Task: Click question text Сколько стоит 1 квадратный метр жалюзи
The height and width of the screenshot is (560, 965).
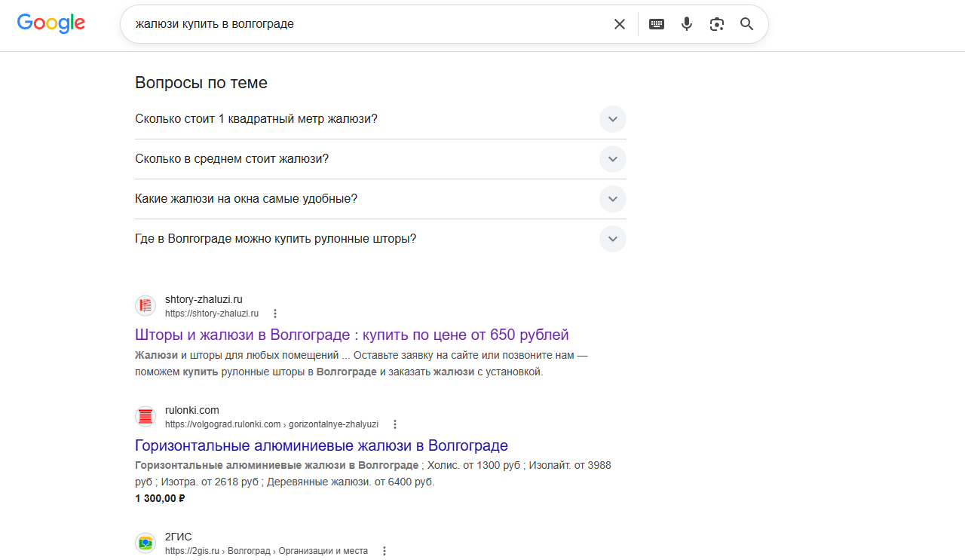Action: click(256, 119)
